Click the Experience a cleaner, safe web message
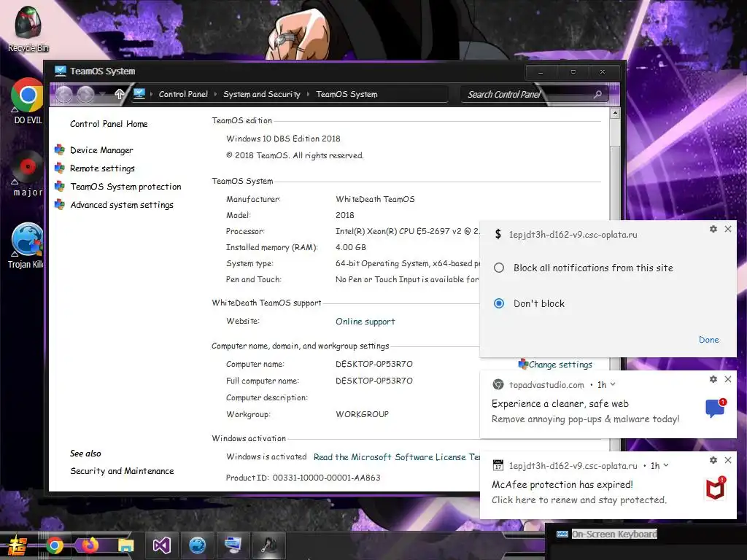The height and width of the screenshot is (560, 747). click(560, 403)
